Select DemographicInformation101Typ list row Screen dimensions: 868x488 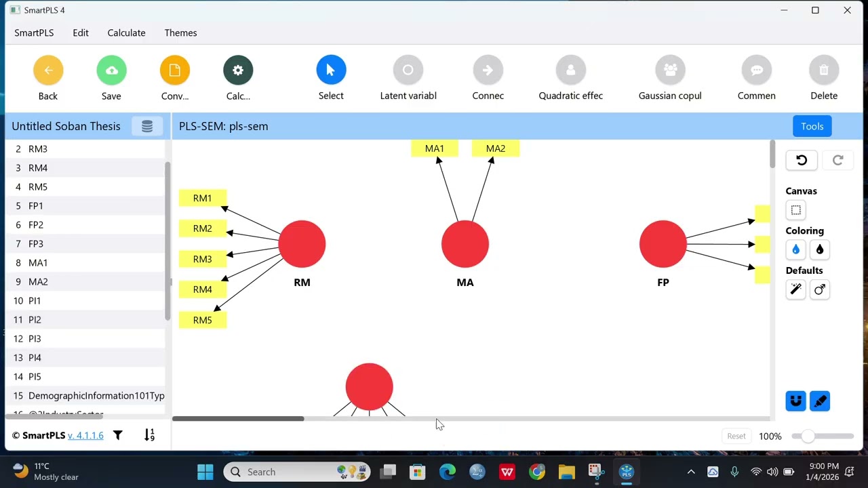[x=85, y=396]
